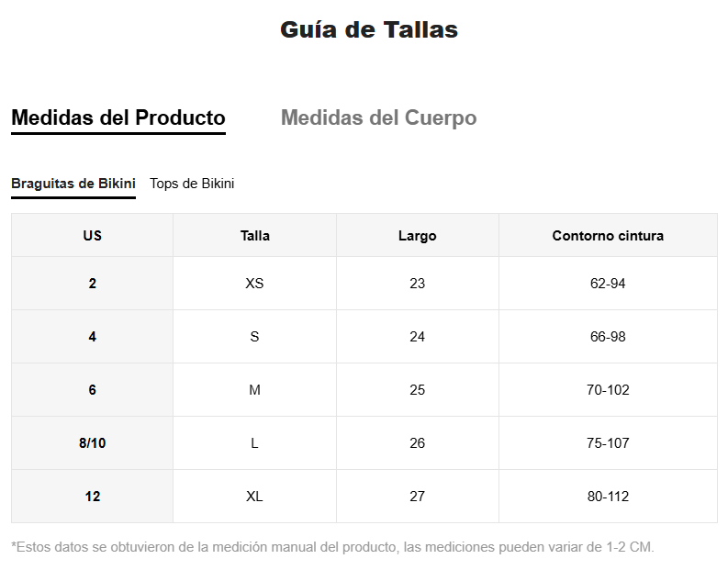This screenshot has width=728, height=570.
Task: Click the US size 12 cell
Action: click(92, 497)
